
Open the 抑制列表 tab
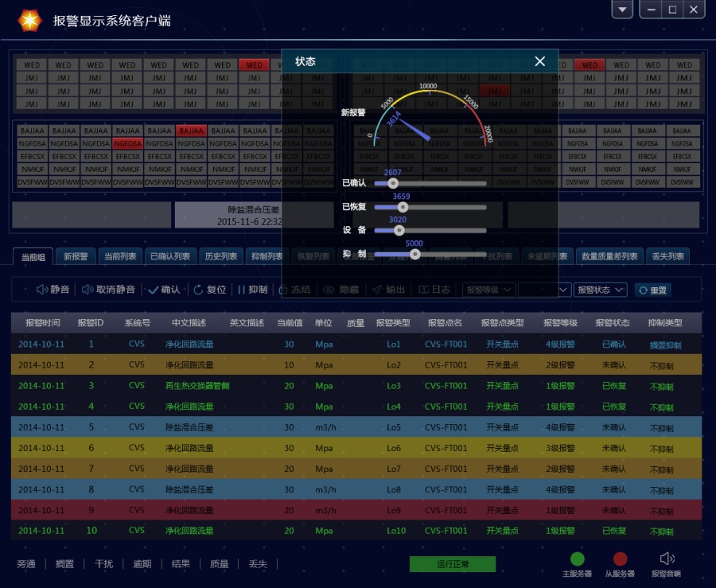pyautogui.click(x=267, y=256)
